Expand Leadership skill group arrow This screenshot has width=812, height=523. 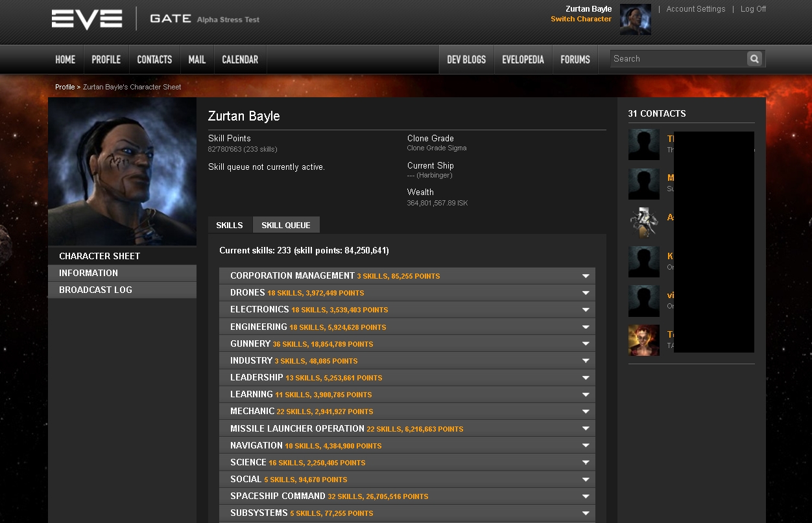click(x=586, y=378)
